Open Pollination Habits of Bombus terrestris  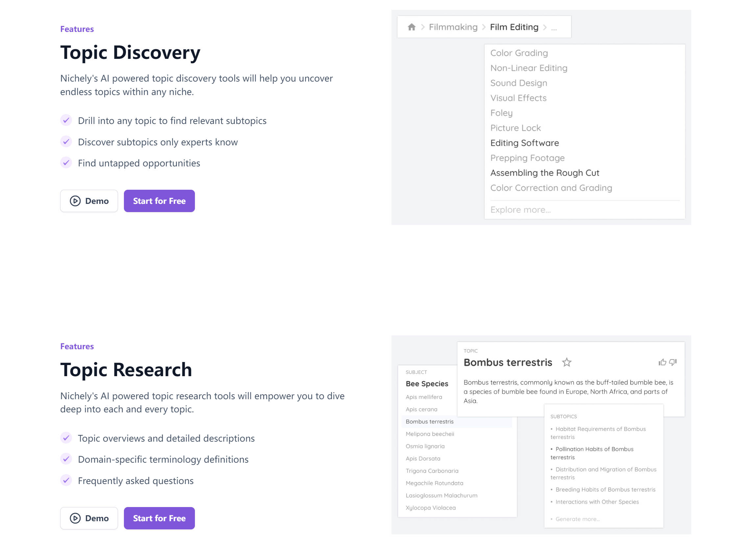point(592,453)
